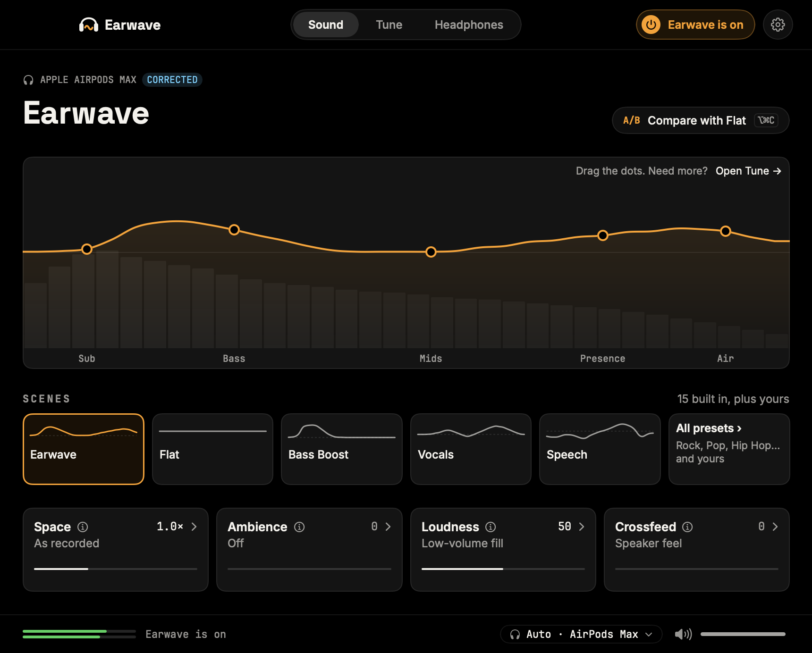Click the Ambience info icon

299,527
